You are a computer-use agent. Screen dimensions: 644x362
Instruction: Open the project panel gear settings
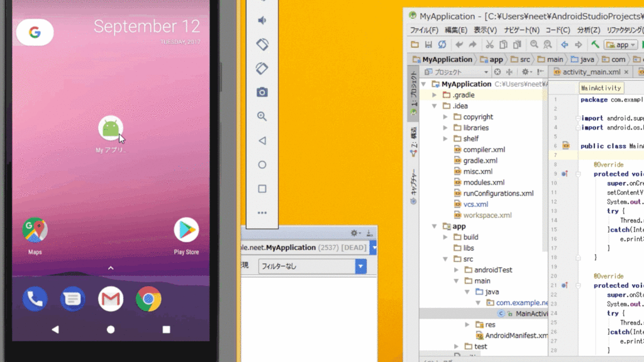pyautogui.click(x=526, y=72)
